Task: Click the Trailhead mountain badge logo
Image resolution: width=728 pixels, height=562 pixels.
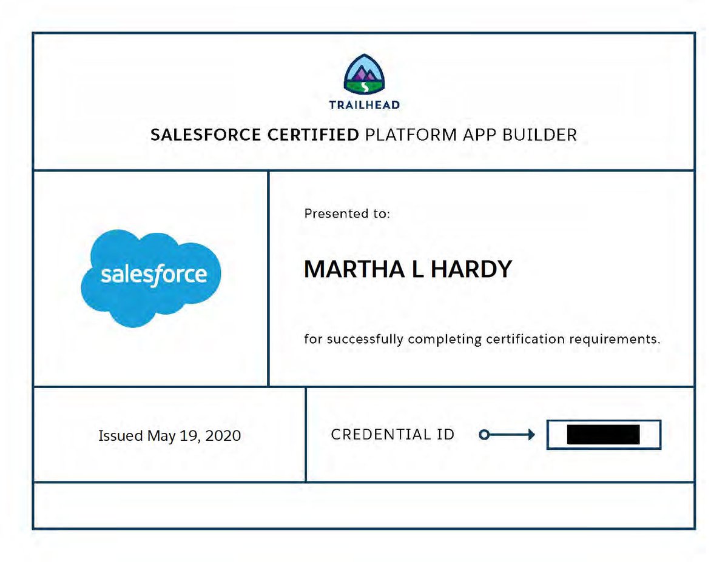Action: point(364,75)
